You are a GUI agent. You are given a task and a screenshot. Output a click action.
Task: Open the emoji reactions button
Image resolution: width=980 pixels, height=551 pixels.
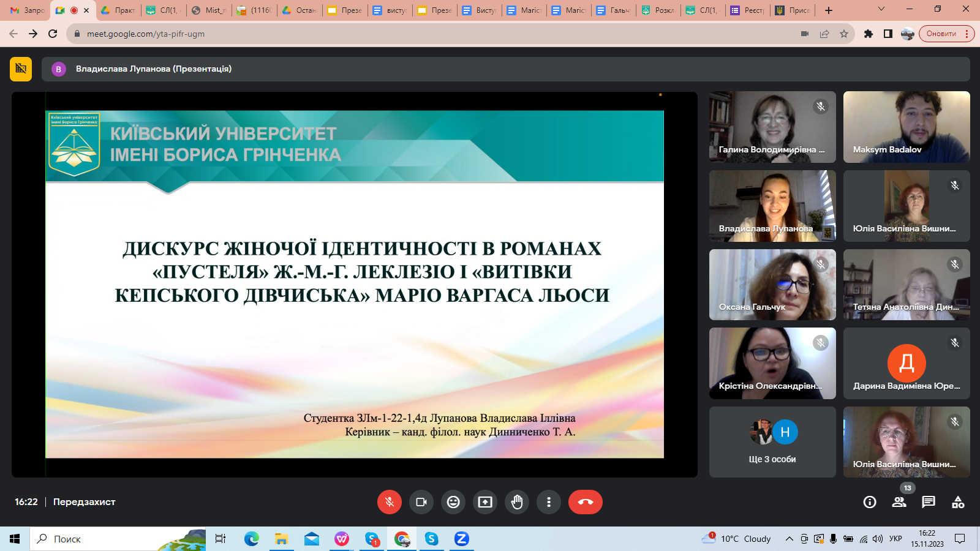click(453, 502)
